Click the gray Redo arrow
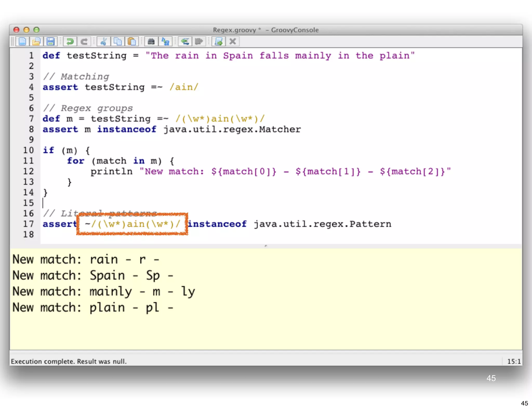This screenshot has width=532, height=409. point(84,42)
